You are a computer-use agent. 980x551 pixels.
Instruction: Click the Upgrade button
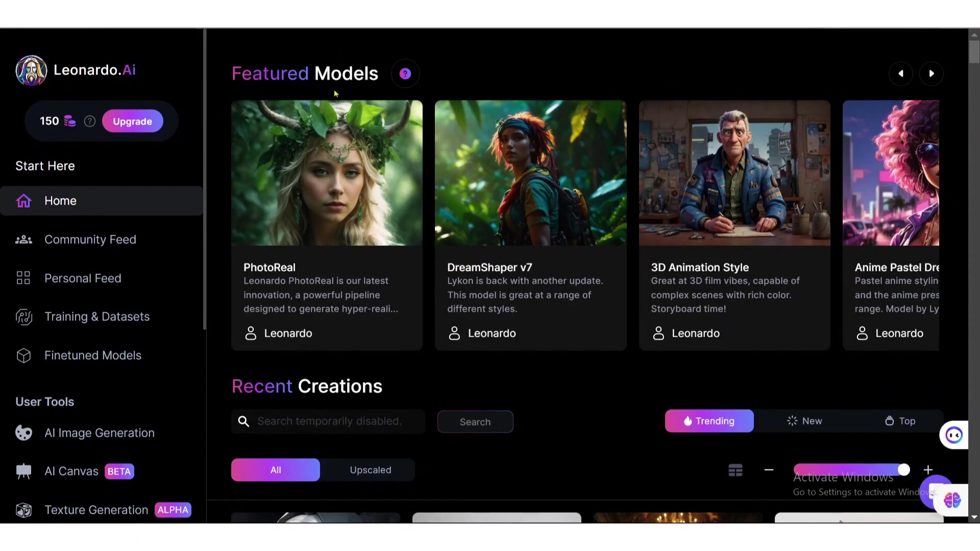pyautogui.click(x=132, y=121)
